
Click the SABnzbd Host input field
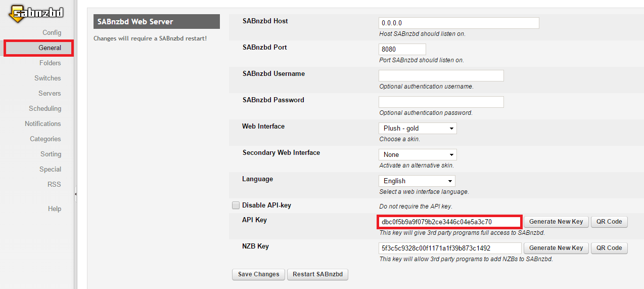pyautogui.click(x=458, y=23)
